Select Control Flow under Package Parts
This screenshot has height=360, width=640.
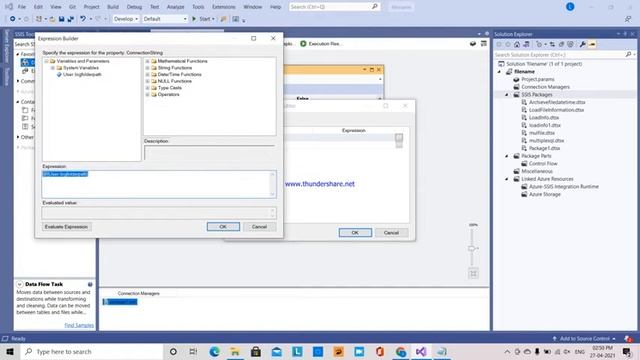tap(543, 164)
